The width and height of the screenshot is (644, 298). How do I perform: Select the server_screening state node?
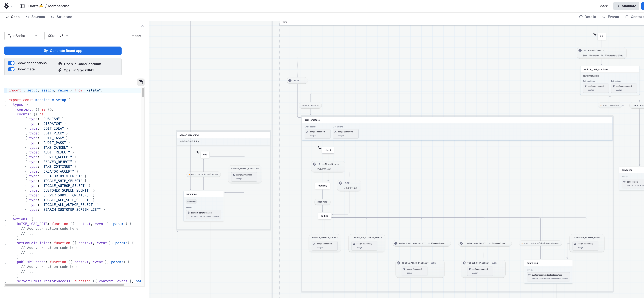click(x=189, y=135)
